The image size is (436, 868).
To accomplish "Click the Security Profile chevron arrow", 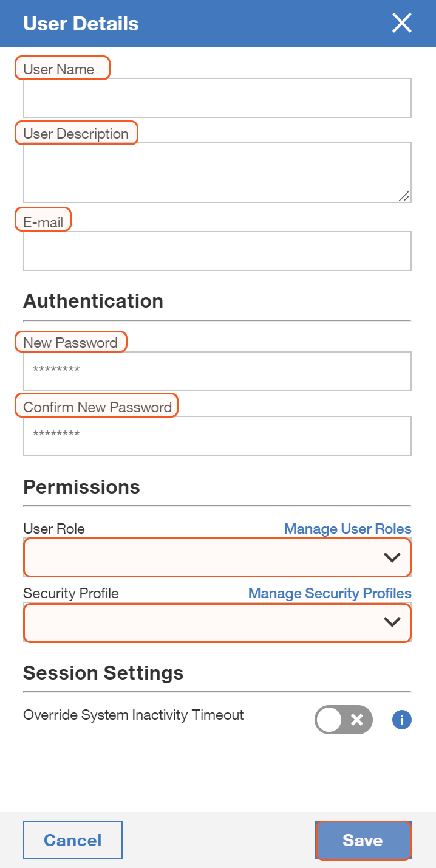I will click(x=392, y=622).
